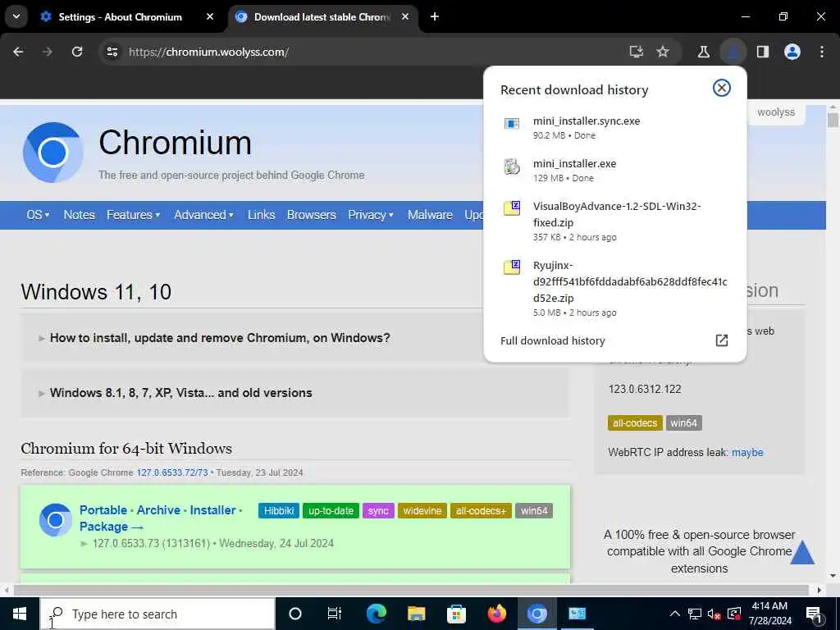Click the taskbar search box
The image size is (840, 630).
tap(158, 614)
